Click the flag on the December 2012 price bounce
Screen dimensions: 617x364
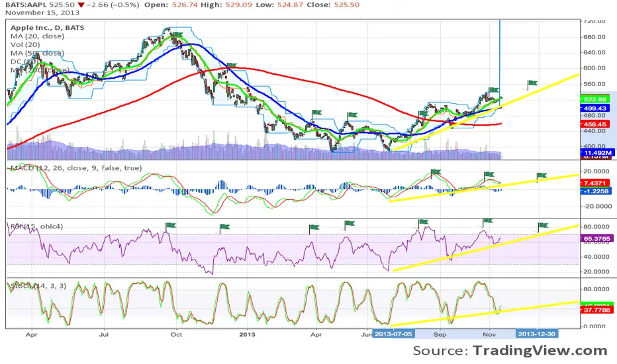232,66
